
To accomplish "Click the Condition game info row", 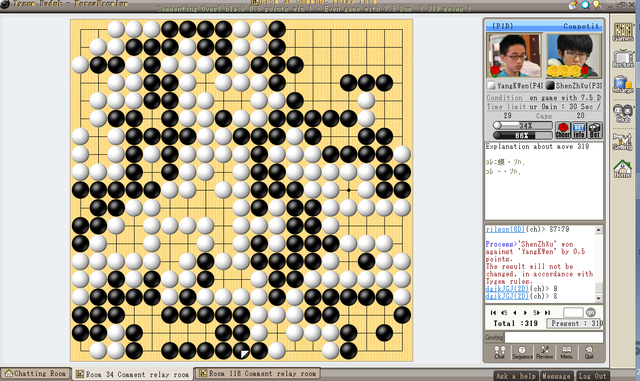I will 544,98.
